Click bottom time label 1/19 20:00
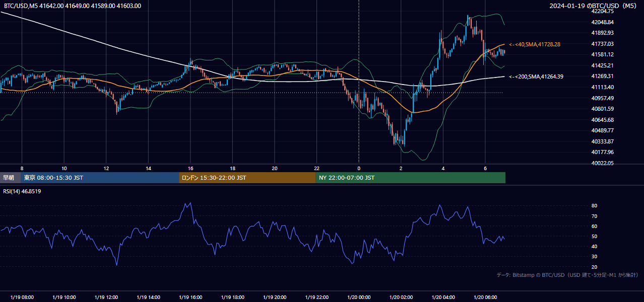Viewport: 644px width, 302px height. 275,297
